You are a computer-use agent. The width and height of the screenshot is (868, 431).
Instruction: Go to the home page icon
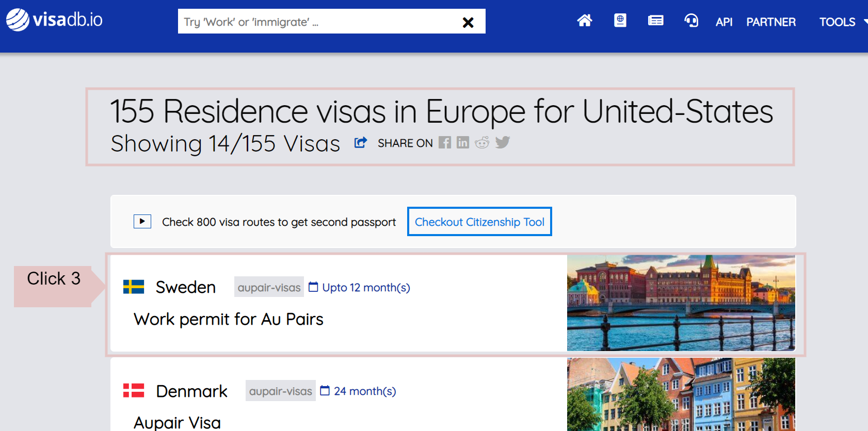tap(584, 21)
